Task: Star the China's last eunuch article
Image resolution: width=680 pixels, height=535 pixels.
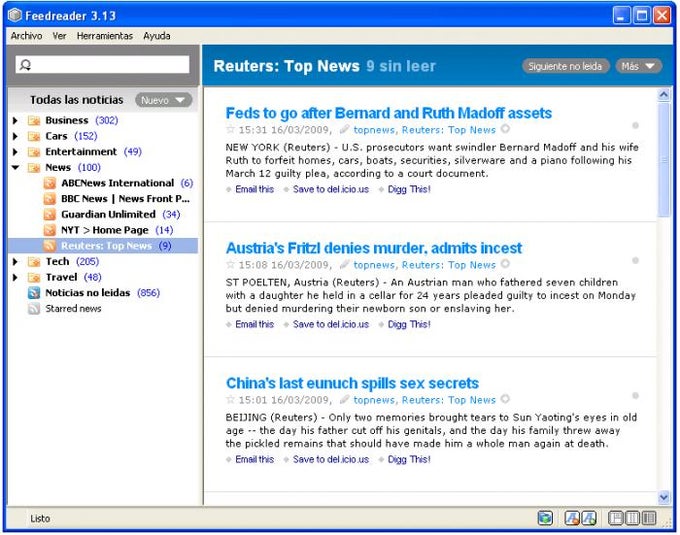Action: coord(230,399)
